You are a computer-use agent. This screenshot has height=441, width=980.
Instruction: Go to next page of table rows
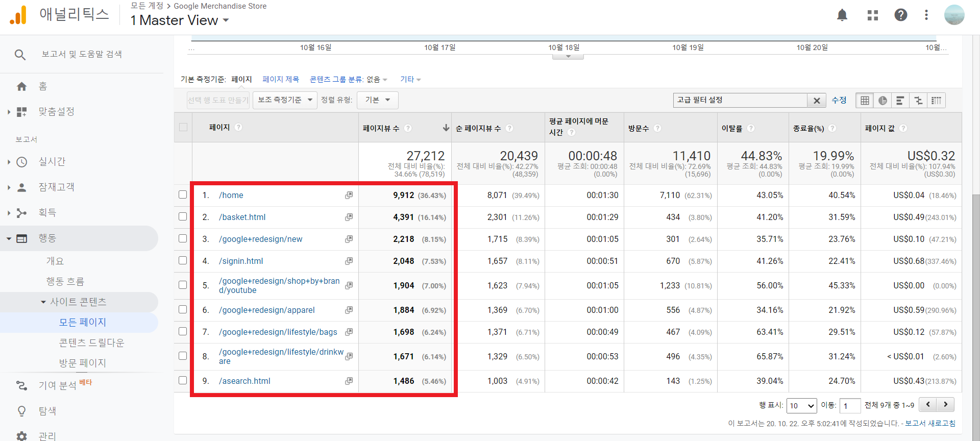(x=946, y=405)
